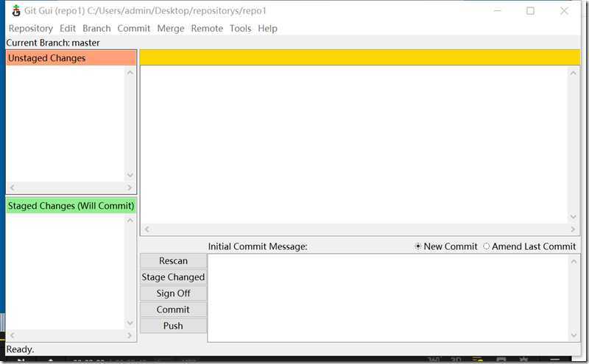Click the Unstaged Changes list scroll-left arrow
Screen dimensions: 589x364
(x=12, y=188)
